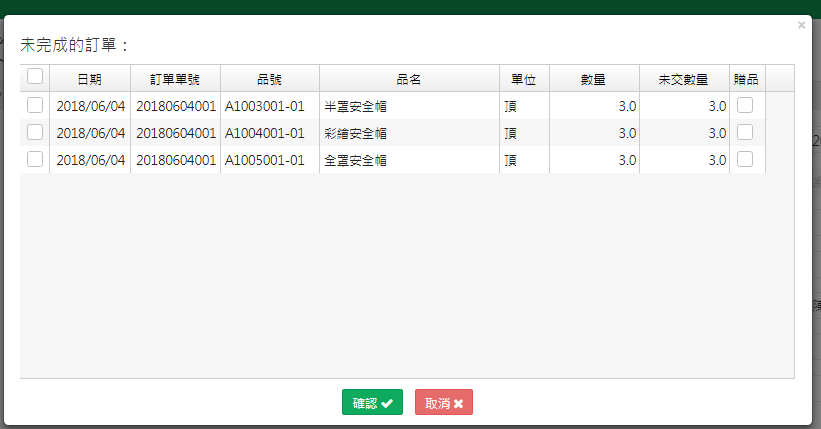
Task: Click the unit 頂 in the 彩繪安全帽 row
Action: point(511,134)
